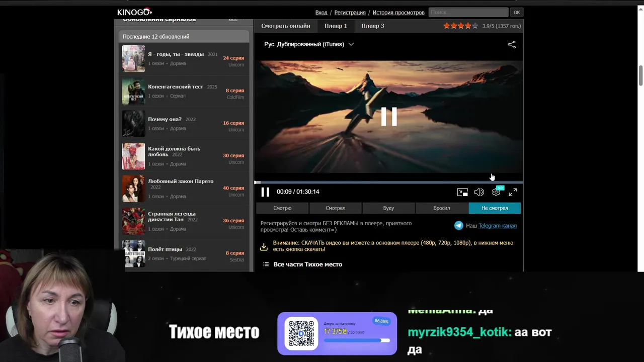Click the download arrow icon
The height and width of the screenshot is (362, 644).
264,247
